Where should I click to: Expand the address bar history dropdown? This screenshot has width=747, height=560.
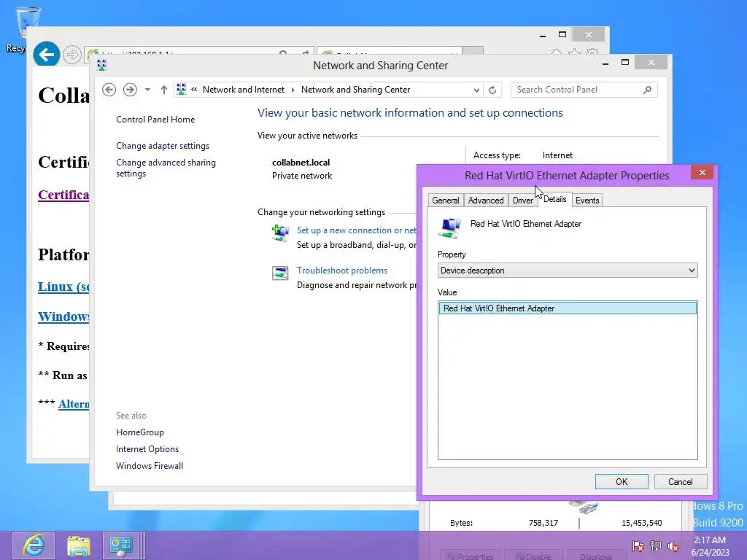pyautogui.click(x=476, y=90)
